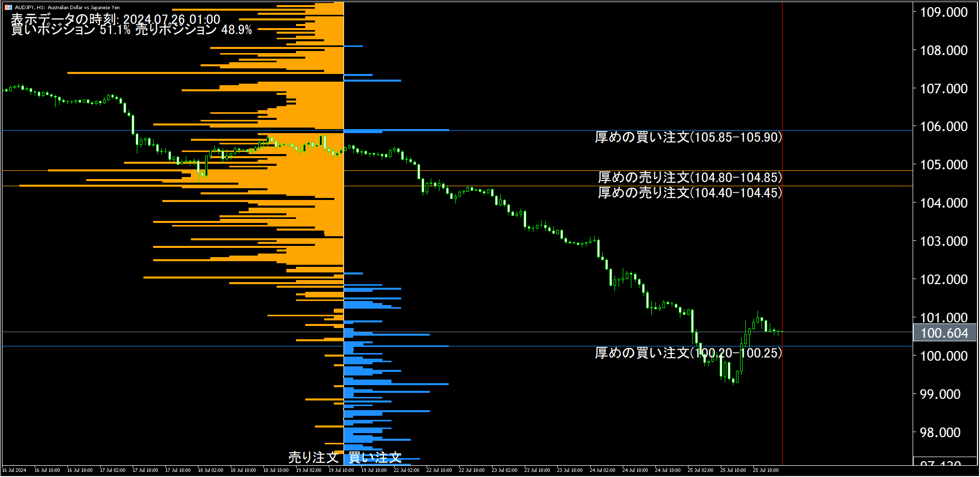Click the 16 Jul 2024 time axis label
980x477 pixels.
click(x=14, y=470)
